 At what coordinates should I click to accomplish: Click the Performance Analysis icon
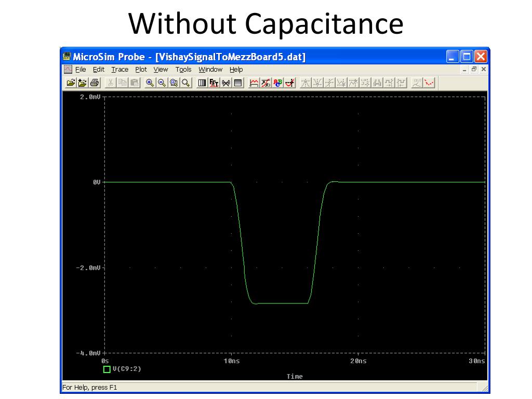tap(226, 83)
